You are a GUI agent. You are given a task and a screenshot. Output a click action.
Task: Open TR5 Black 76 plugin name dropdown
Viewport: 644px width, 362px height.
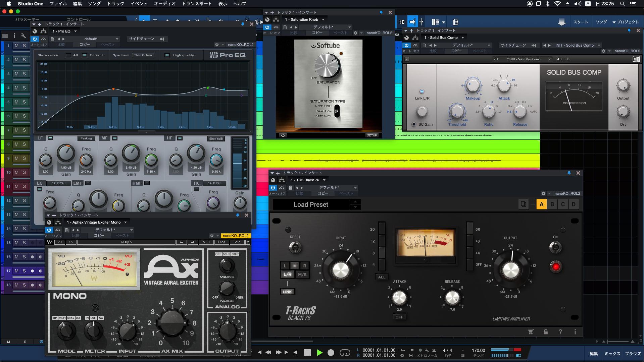tap(308, 180)
